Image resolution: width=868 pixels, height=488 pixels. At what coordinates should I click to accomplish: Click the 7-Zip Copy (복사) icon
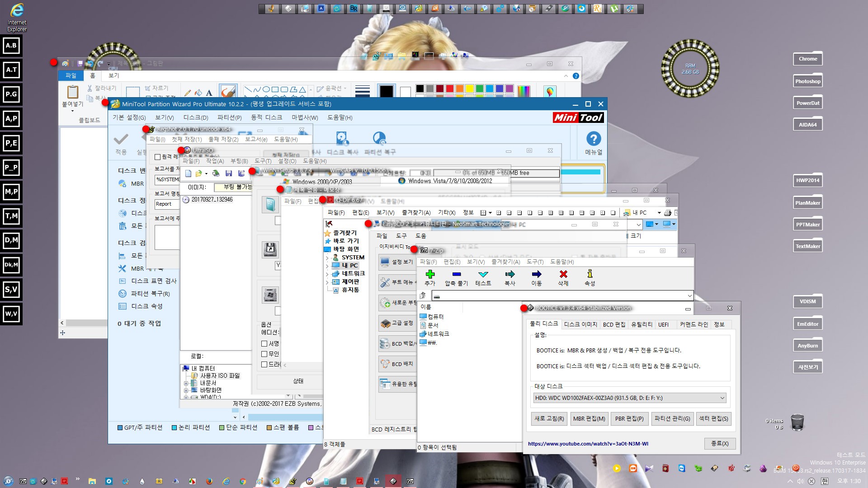(x=510, y=274)
